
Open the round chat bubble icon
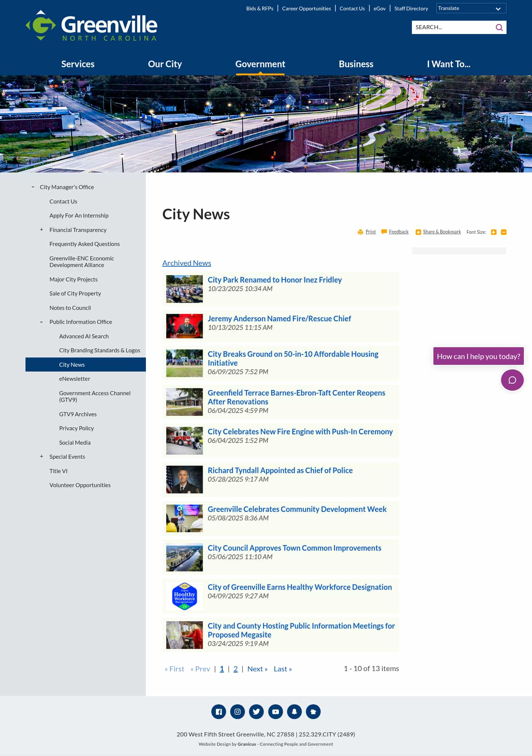(x=512, y=380)
